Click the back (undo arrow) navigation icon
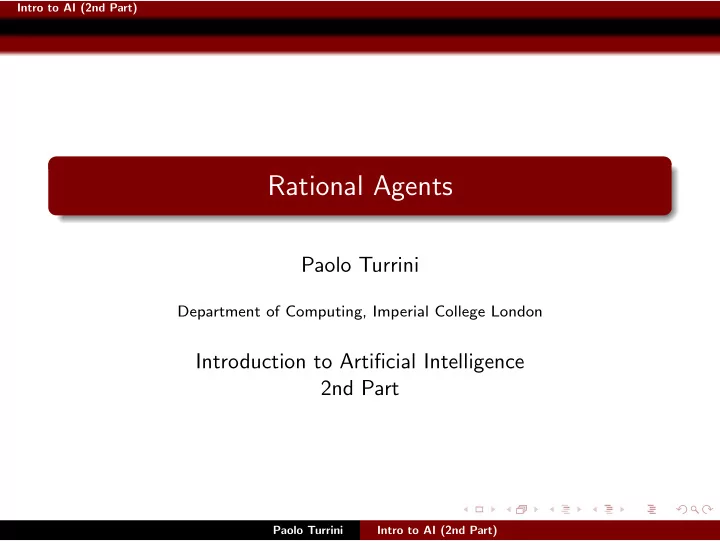 tap(682, 509)
